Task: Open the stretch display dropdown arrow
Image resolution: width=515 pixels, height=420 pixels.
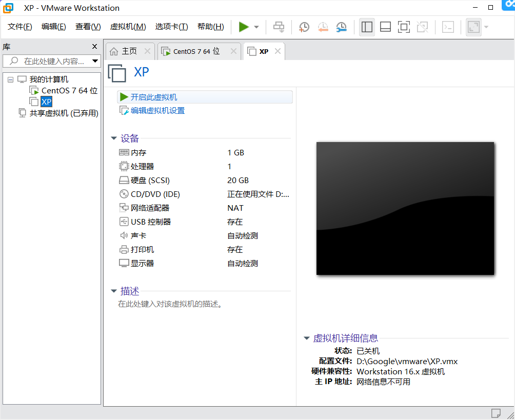Action: pos(486,27)
